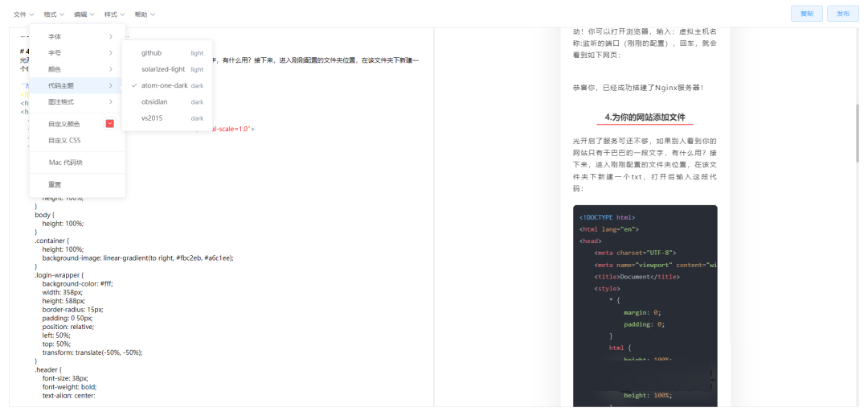
Task: Click the transform: translate(-50%, -50%); line
Action: click(92, 352)
